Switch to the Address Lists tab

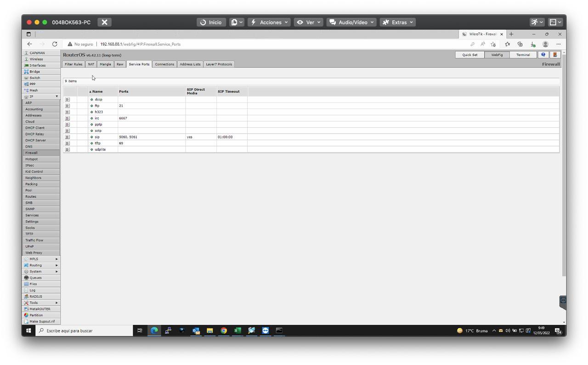click(190, 64)
